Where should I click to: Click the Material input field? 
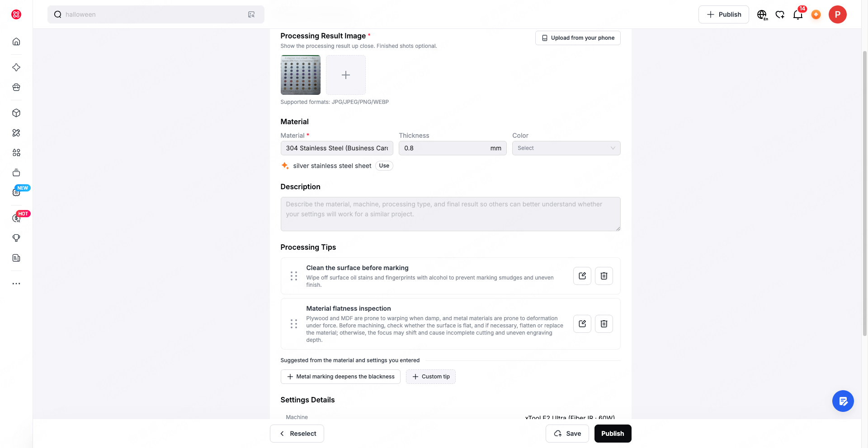click(x=337, y=148)
